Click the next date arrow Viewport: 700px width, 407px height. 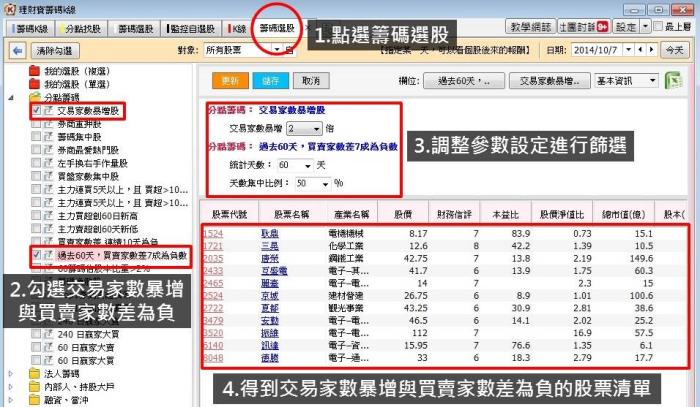click(652, 50)
